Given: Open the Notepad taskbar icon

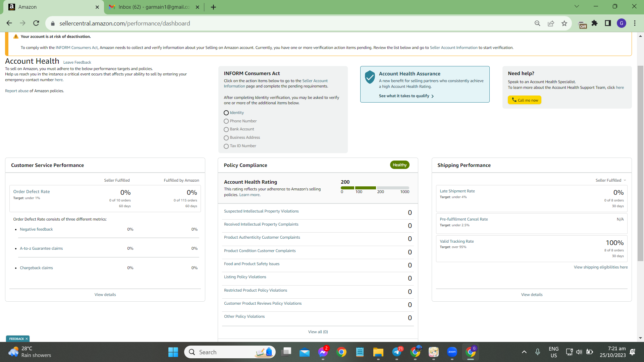Looking at the screenshot, I should point(360,352).
